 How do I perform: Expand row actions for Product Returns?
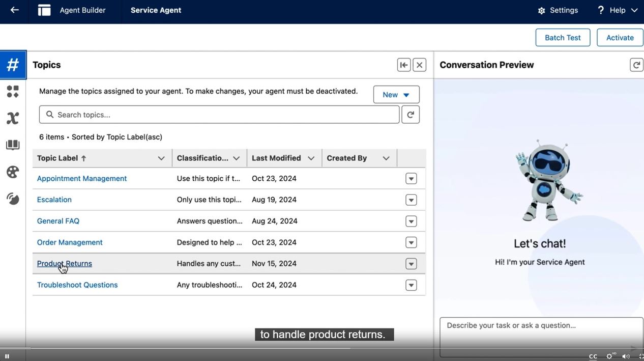pyautogui.click(x=411, y=264)
